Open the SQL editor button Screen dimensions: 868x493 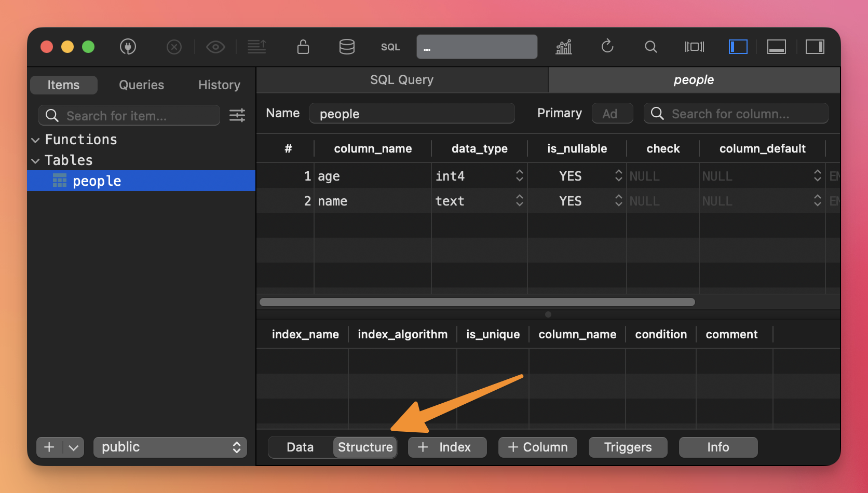(390, 47)
